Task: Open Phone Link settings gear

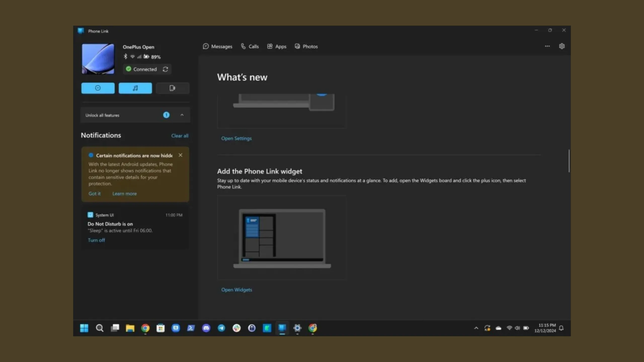Action: [x=562, y=46]
